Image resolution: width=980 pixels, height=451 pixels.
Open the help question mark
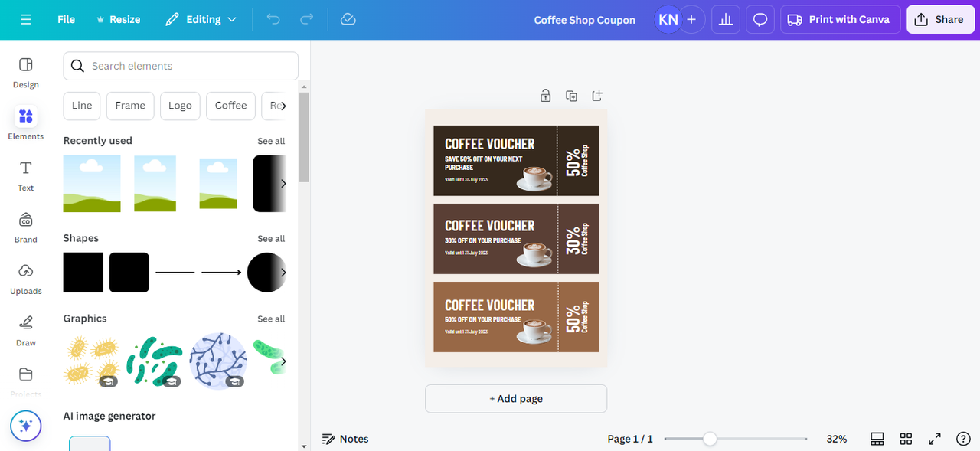tap(964, 439)
